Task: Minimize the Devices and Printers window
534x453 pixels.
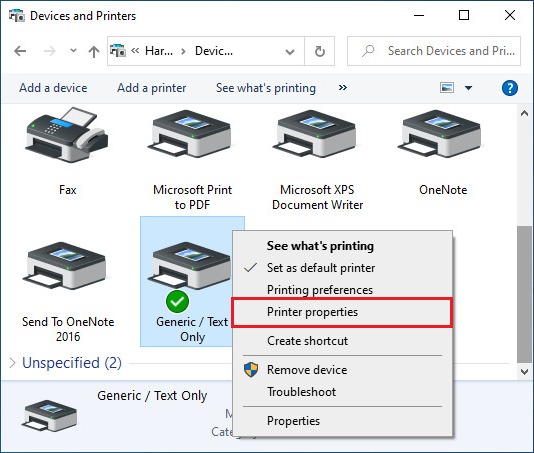Action: tap(419, 15)
